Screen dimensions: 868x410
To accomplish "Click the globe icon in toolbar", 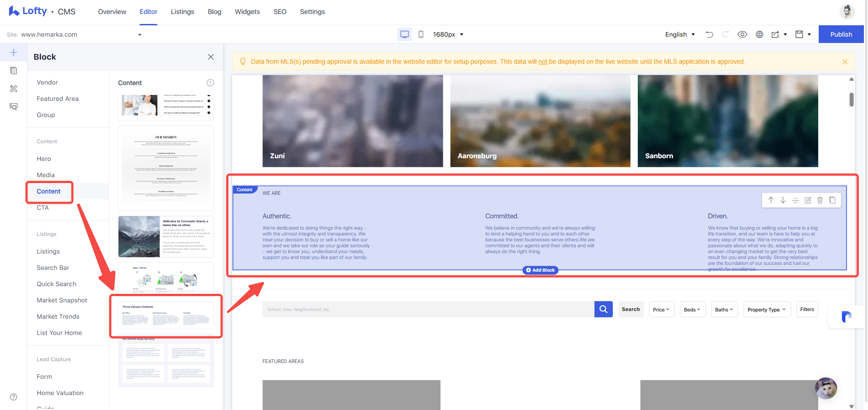I will pyautogui.click(x=759, y=34).
